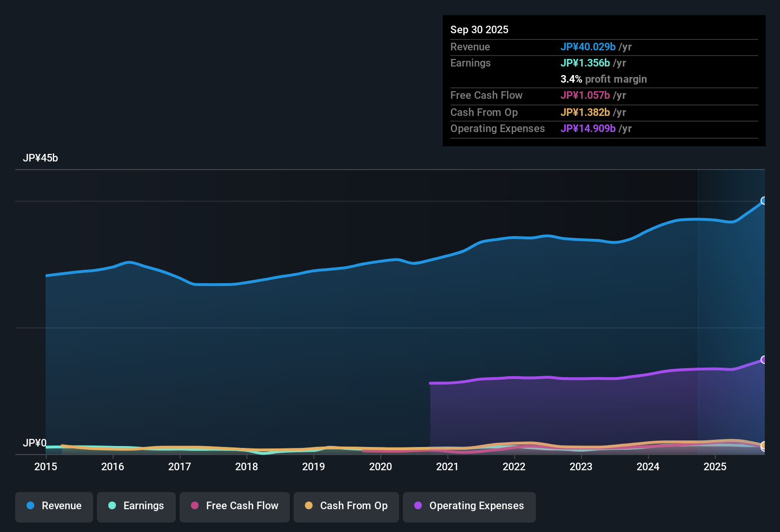
Task: Select the Operating Expenses endpoint marker
Action: tap(763, 359)
